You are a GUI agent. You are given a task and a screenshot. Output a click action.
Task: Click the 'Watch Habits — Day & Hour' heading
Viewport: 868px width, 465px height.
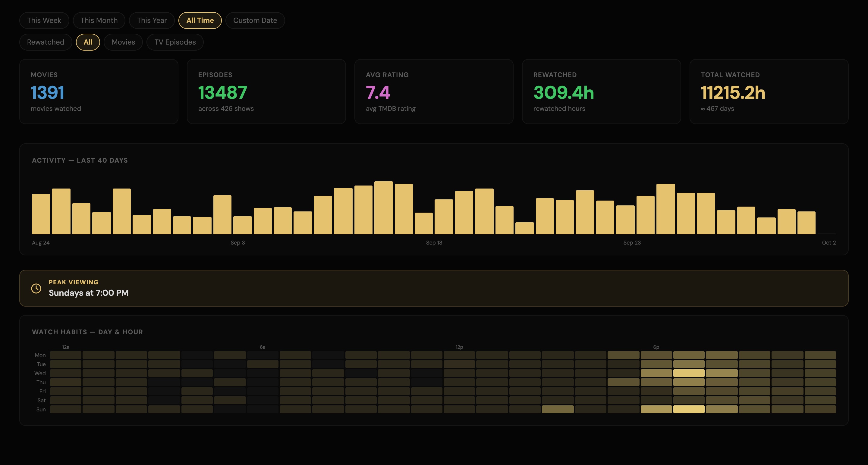tap(87, 332)
